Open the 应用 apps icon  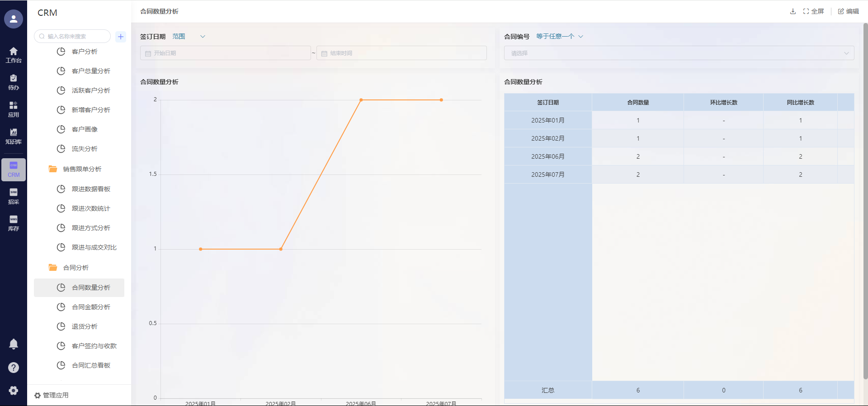14,109
